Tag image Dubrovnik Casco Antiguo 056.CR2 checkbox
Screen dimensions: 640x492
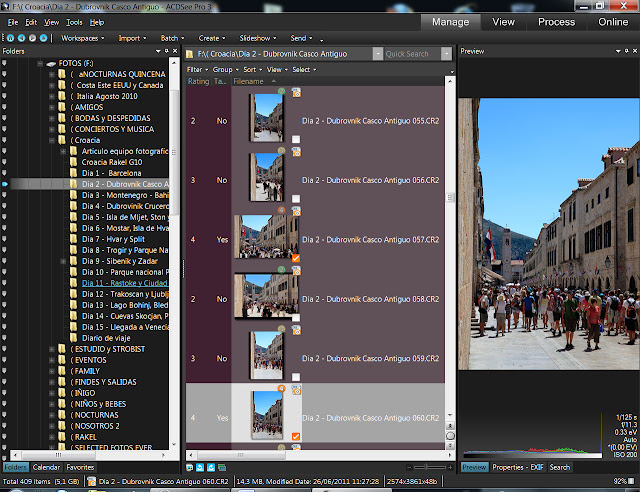pyautogui.click(x=296, y=200)
